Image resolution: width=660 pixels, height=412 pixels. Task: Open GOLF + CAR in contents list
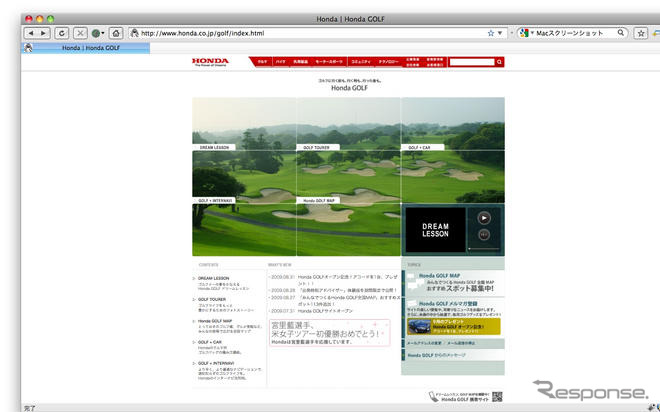[x=210, y=342]
